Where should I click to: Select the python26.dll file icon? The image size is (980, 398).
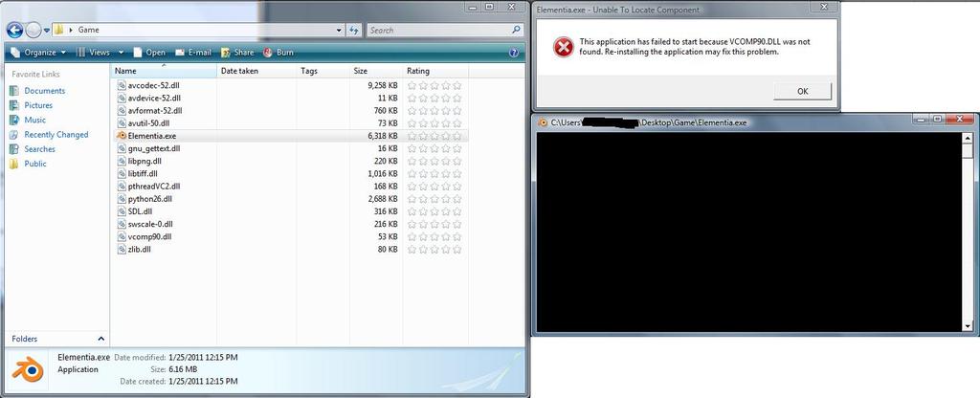122,199
